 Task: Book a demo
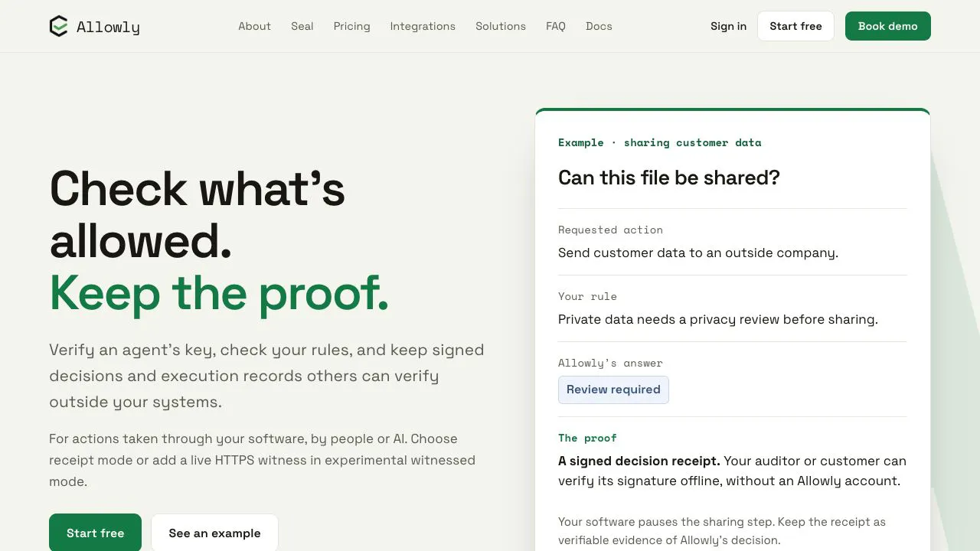(888, 26)
